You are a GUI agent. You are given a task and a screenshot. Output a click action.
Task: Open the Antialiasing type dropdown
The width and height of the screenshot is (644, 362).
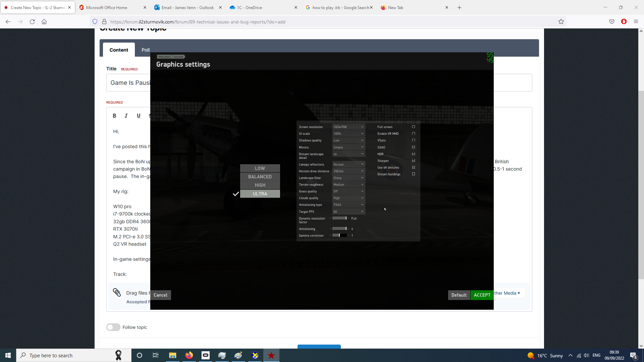point(348,205)
